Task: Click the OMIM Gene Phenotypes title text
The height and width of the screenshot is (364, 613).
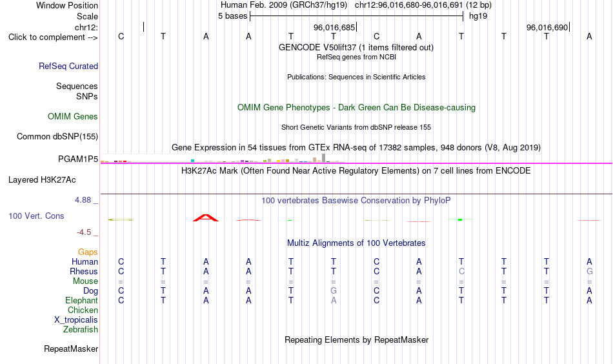Action: pos(356,108)
